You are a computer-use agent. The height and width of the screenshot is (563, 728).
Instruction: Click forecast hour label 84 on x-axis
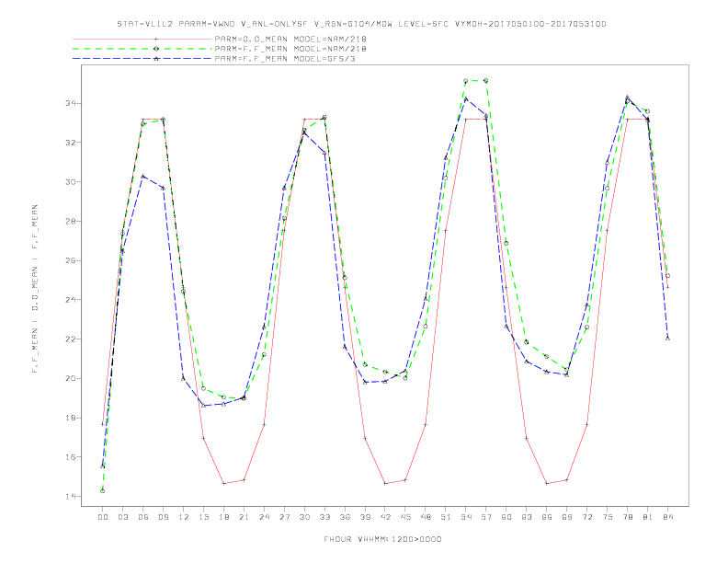(x=667, y=517)
